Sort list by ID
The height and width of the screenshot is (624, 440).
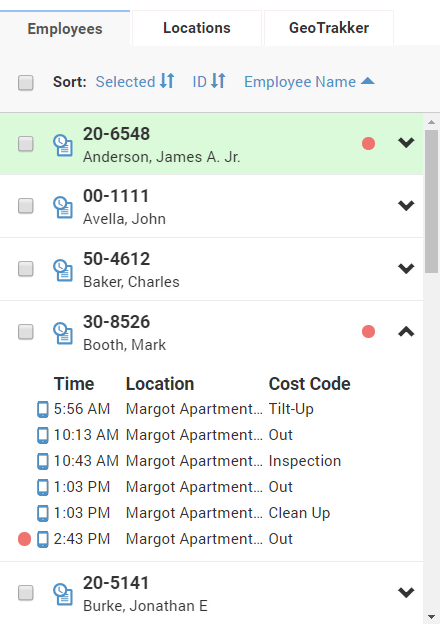coord(199,82)
